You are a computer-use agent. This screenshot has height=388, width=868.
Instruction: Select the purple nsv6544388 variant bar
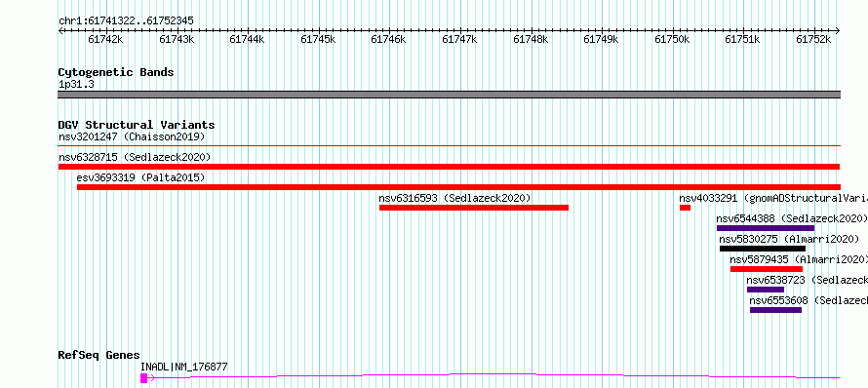[766, 228]
